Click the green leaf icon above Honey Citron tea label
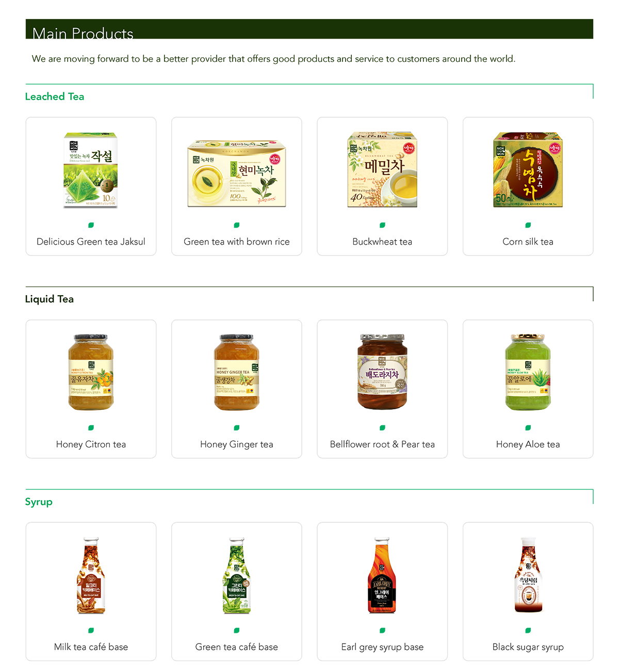Screen dimensions: 619x672 coord(91,428)
